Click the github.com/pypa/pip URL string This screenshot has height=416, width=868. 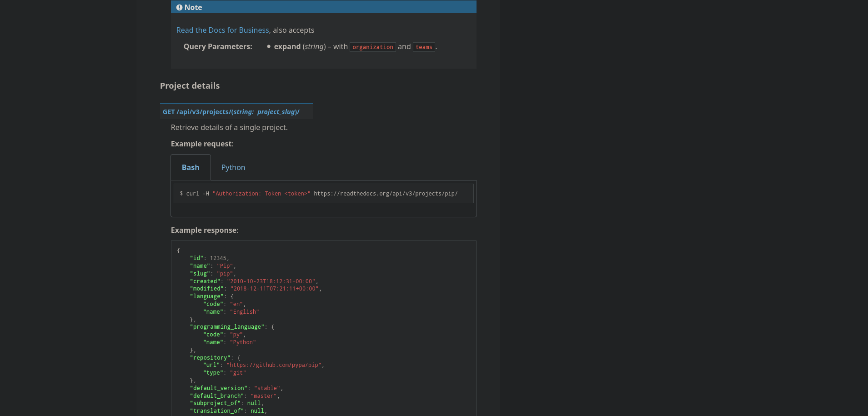274,365
